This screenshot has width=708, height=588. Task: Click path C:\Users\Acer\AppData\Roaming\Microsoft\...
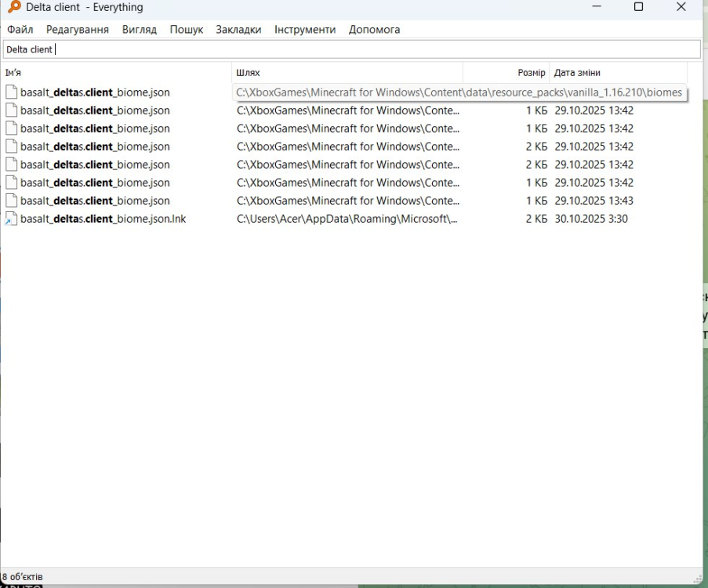pyautogui.click(x=347, y=219)
